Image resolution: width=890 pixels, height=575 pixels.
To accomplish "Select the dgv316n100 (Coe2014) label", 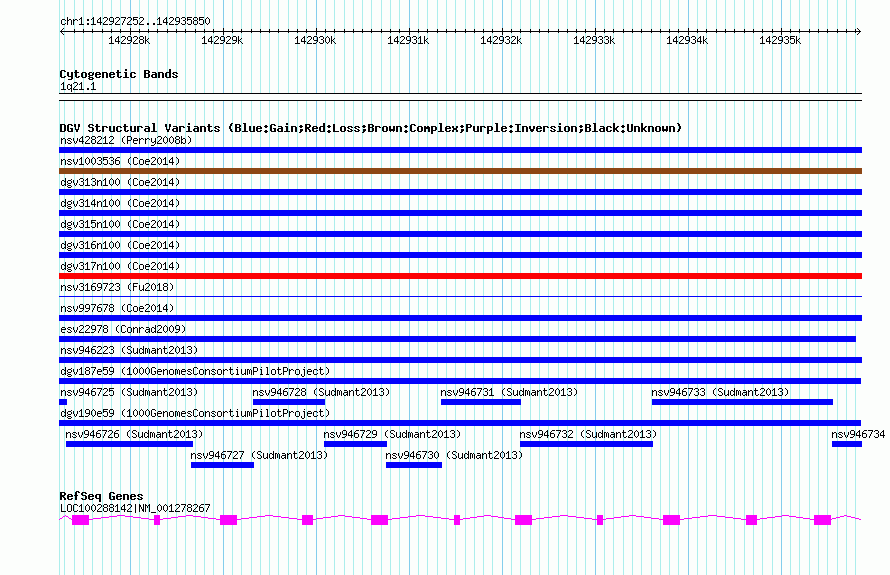I will pyautogui.click(x=120, y=245).
